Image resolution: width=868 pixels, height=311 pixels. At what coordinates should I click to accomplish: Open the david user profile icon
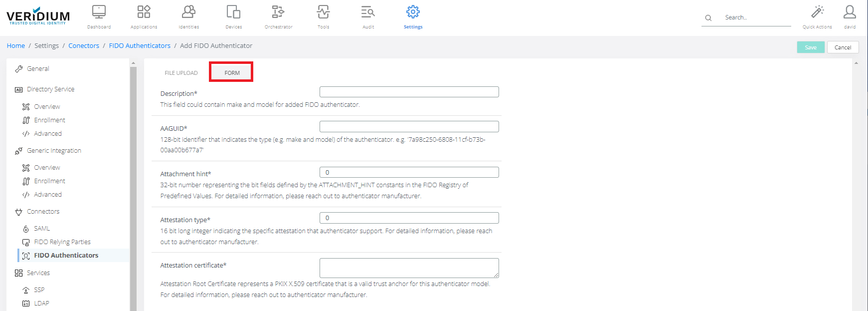[850, 12]
